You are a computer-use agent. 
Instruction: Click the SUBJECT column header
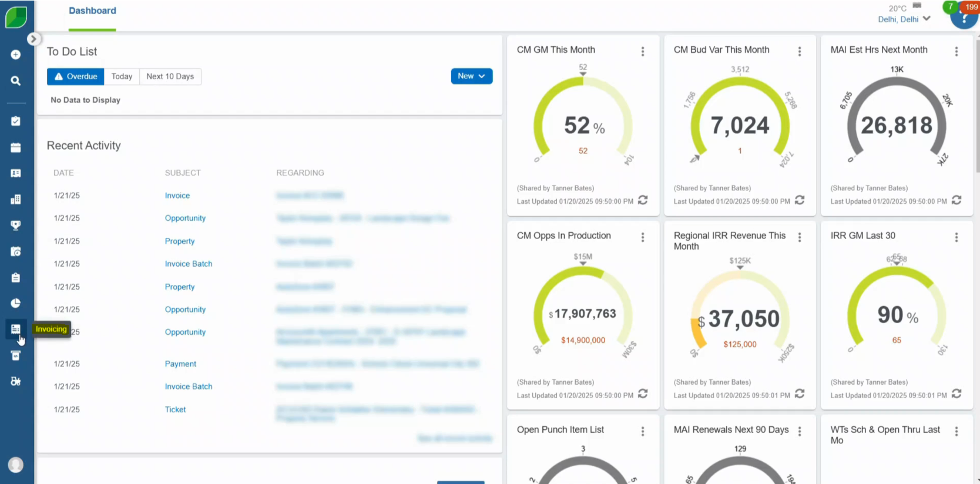[183, 173]
